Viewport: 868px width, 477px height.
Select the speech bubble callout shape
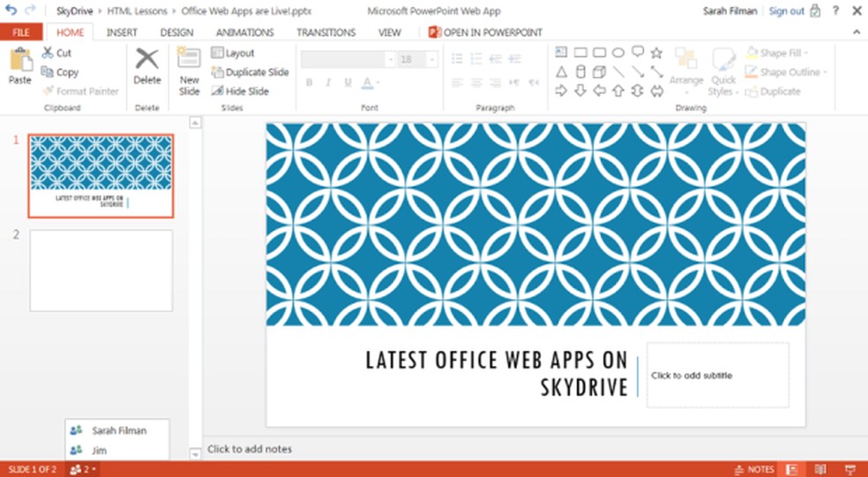(x=638, y=52)
